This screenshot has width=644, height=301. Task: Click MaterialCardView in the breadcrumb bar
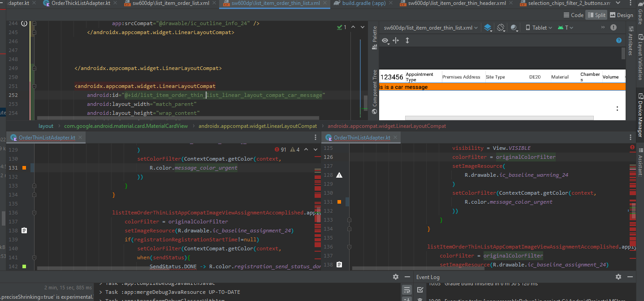point(126,126)
